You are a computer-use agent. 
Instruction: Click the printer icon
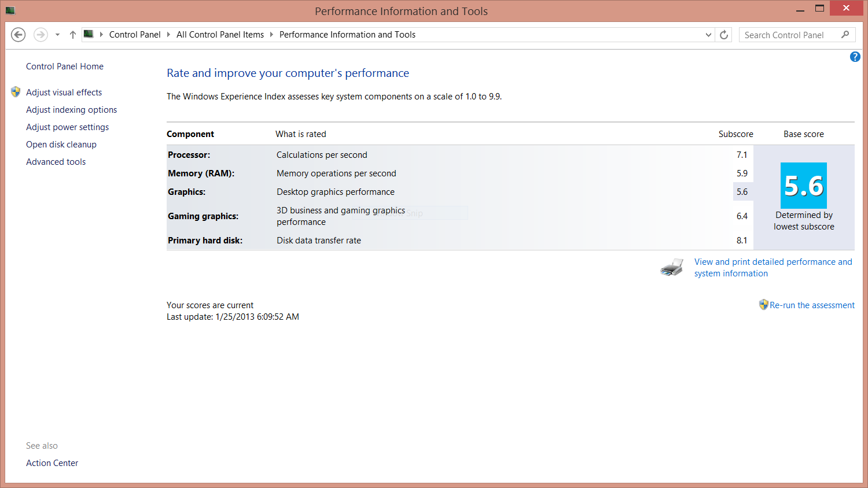tap(672, 267)
